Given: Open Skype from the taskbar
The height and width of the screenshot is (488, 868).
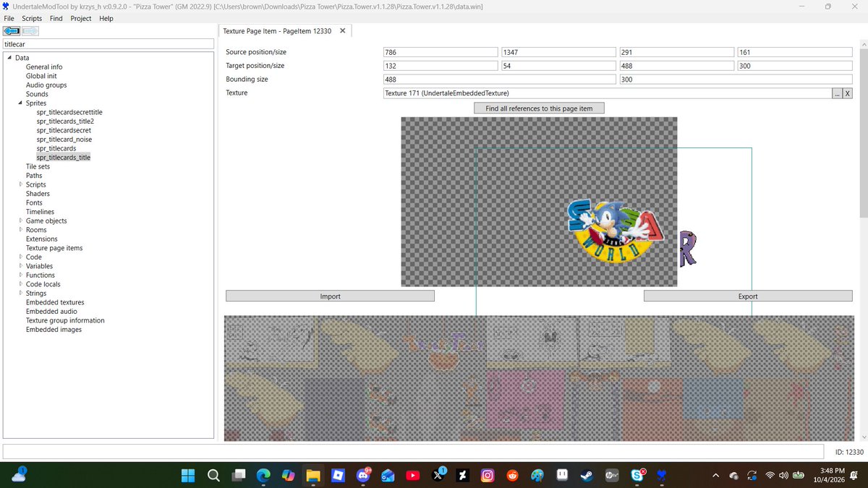Looking at the screenshot, I should pos(638,475).
